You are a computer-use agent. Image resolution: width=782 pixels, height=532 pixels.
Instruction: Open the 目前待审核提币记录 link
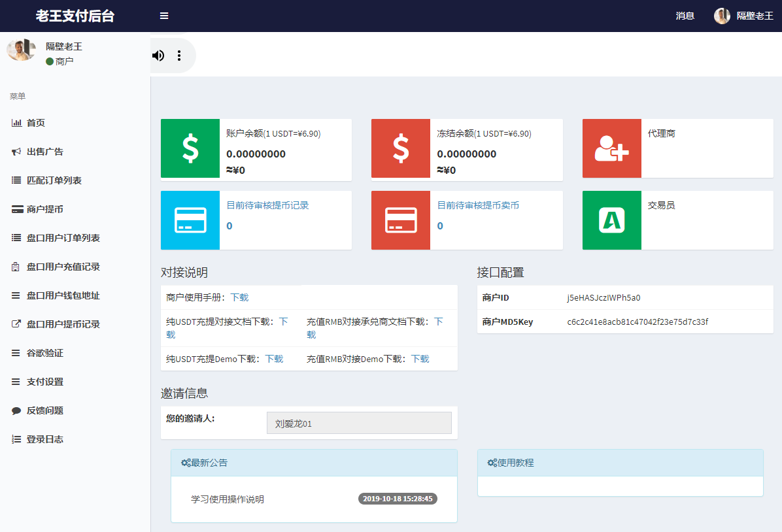(x=267, y=205)
